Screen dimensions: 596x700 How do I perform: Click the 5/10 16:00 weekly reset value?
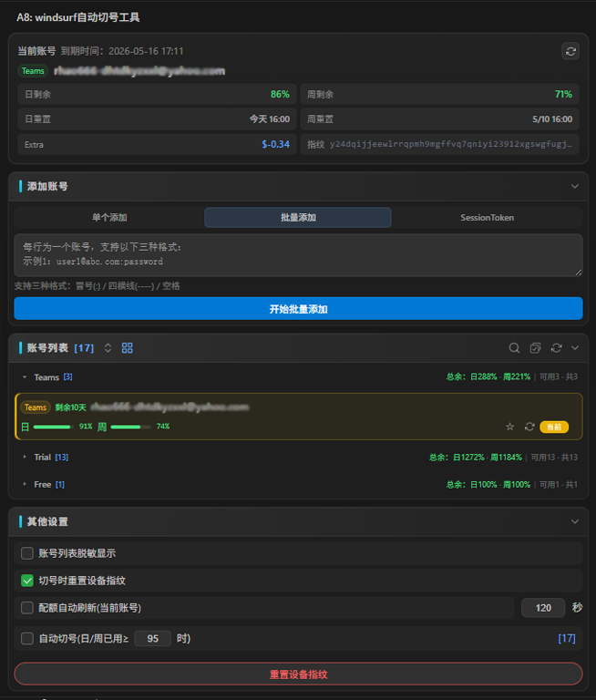pos(552,119)
